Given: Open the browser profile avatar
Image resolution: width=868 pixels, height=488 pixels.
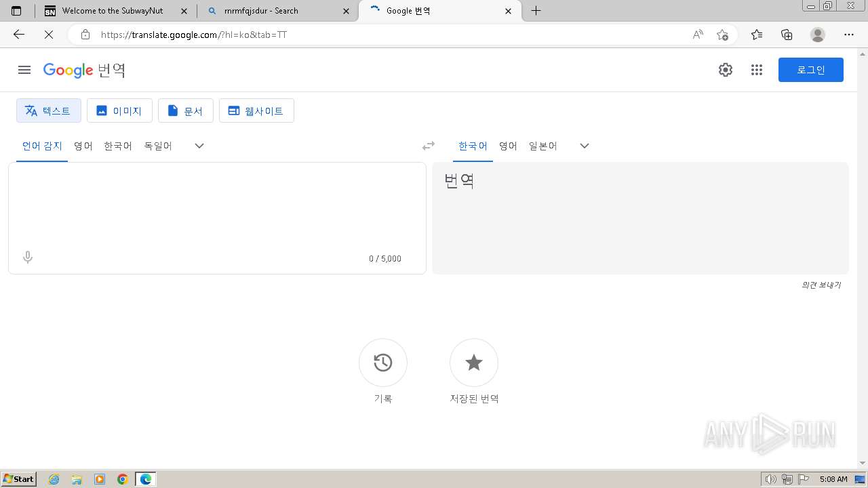Looking at the screenshot, I should click(x=818, y=35).
